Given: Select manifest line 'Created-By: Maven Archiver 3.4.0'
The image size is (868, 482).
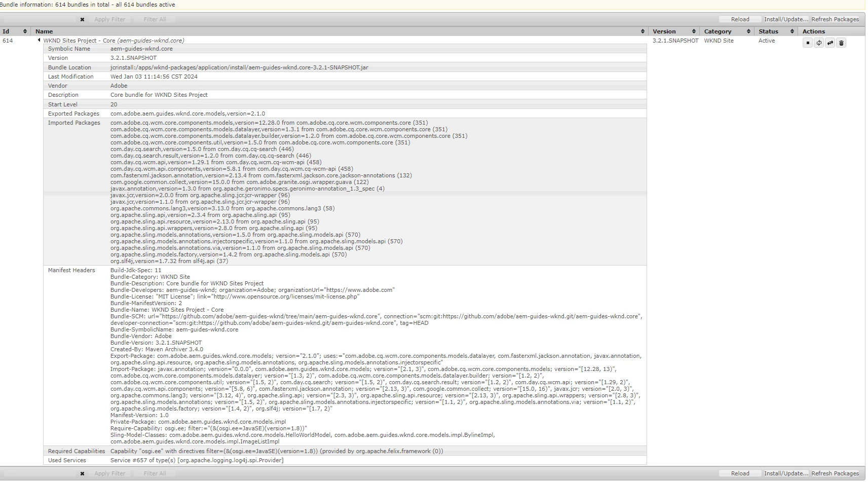Looking at the screenshot, I should pos(157,349).
